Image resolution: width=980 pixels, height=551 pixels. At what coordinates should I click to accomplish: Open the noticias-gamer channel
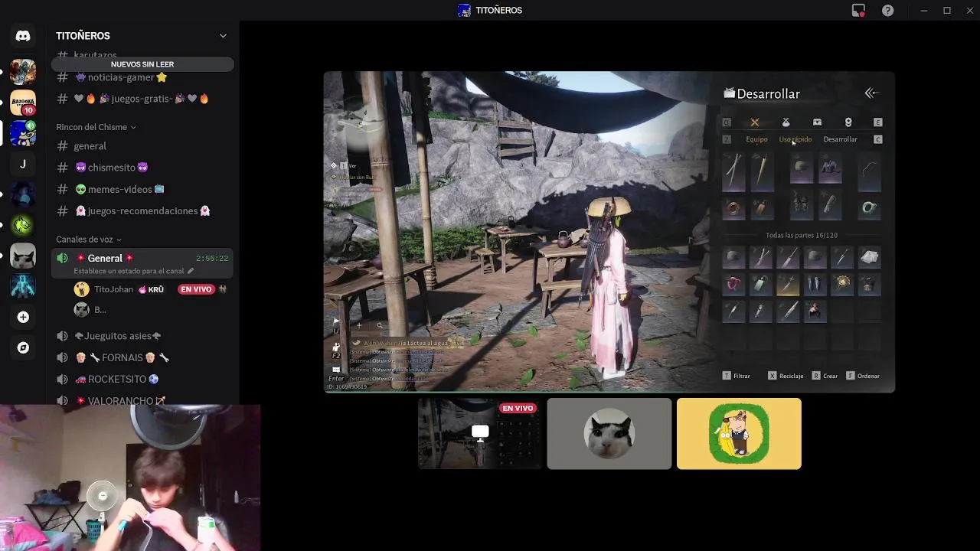[142, 77]
